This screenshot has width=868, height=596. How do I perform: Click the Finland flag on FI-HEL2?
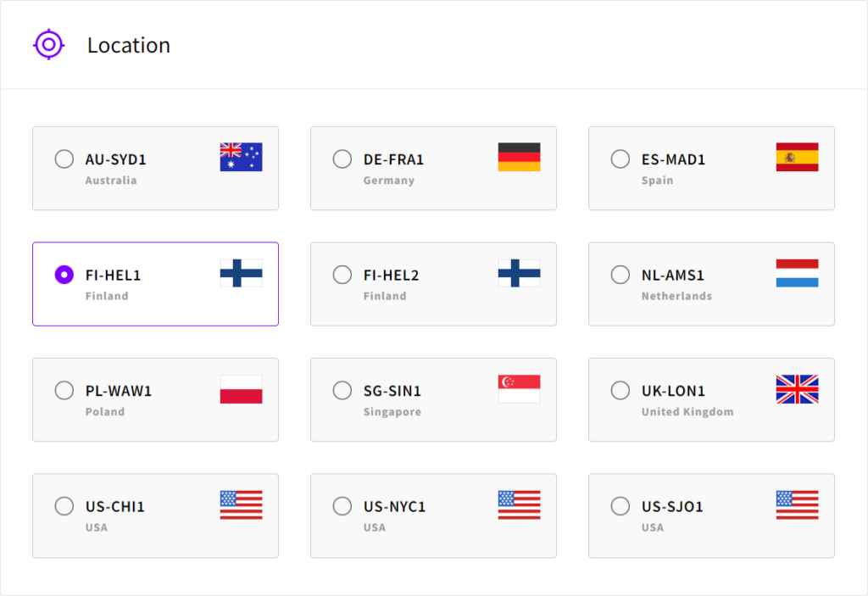click(519, 273)
